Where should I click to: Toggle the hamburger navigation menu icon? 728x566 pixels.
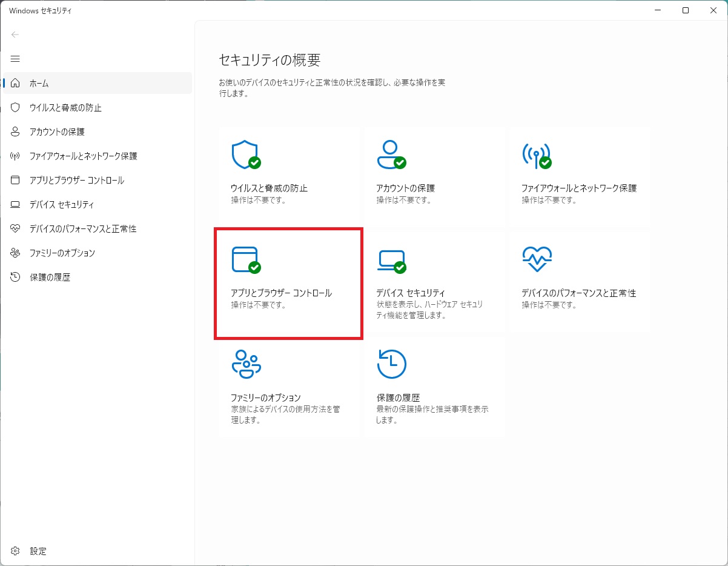(15, 59)
